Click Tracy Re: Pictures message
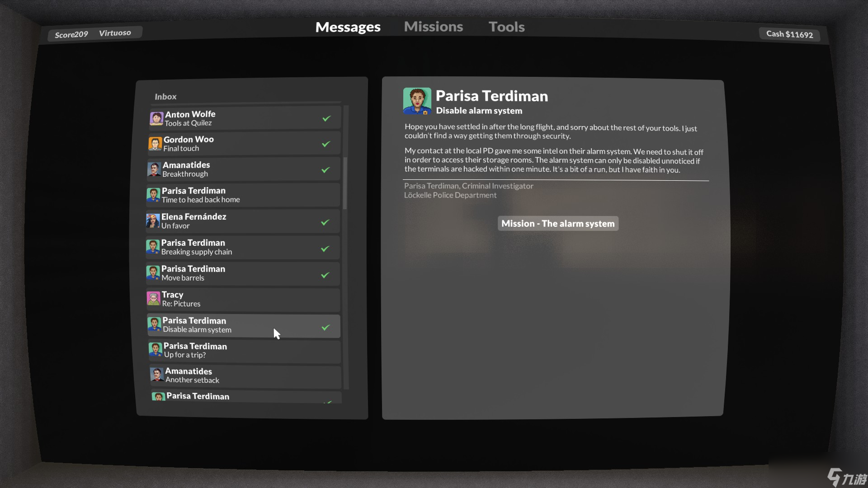The height and width of the screenshot is (488, 868). pyautogui.click(x=243, y=299)
